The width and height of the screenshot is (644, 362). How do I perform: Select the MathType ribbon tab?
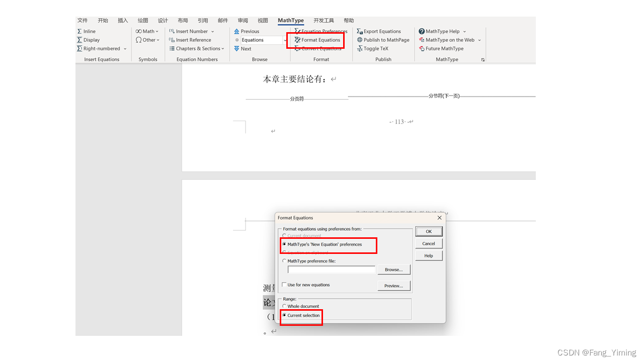point(291,21)
